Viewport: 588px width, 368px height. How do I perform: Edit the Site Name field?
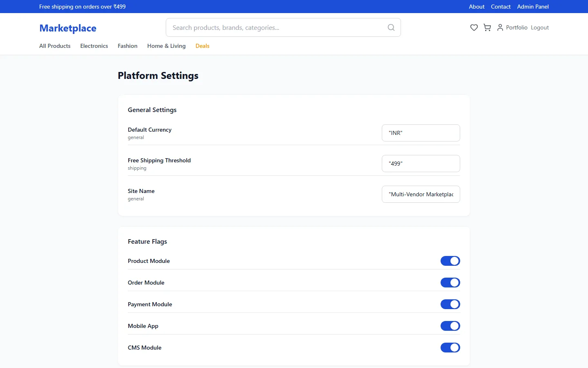(x=421, y=194)
